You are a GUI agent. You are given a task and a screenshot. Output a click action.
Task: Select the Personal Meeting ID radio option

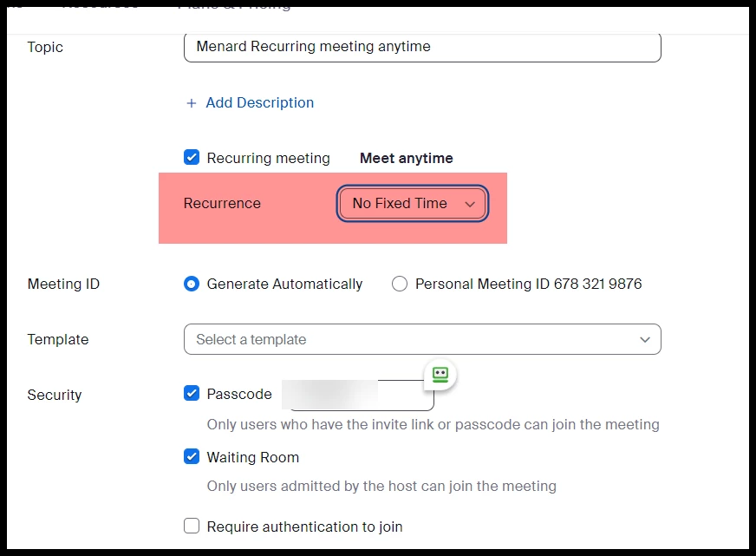pyautogui.click(x=400, y=284)
